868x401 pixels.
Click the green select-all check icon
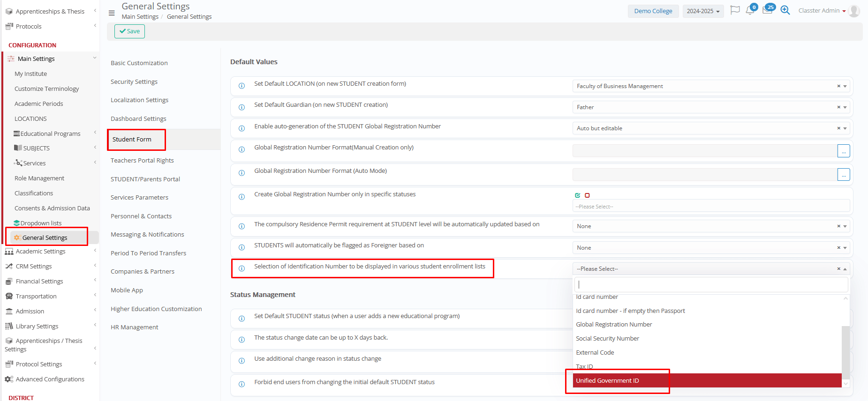[578, 195]
